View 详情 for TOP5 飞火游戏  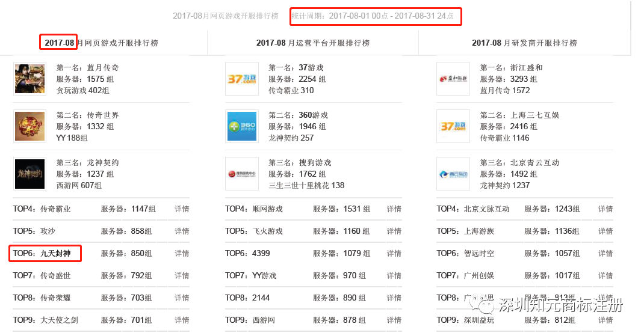tap(394, 231)
